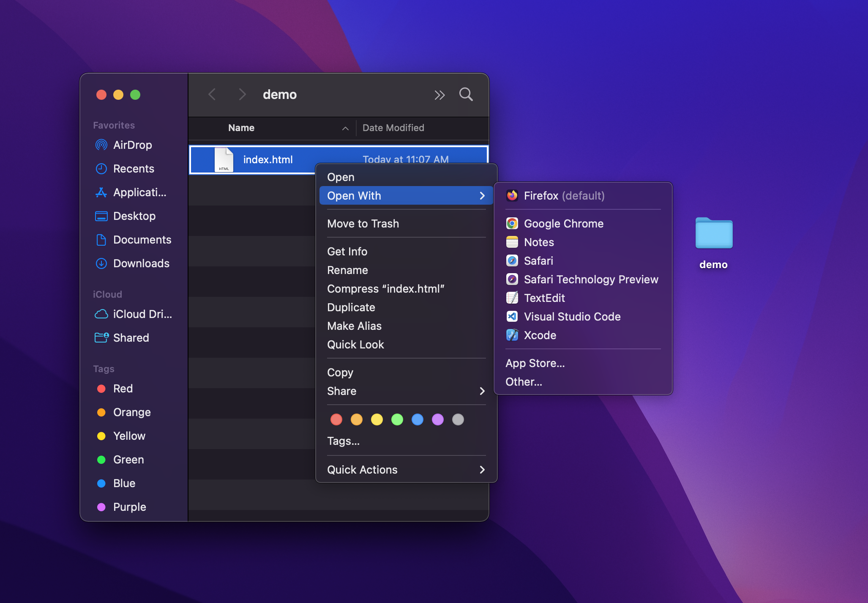Click the Documents sidebar icon
The width and height of the screenshot is (868, 603).
[x=101, y=240]
